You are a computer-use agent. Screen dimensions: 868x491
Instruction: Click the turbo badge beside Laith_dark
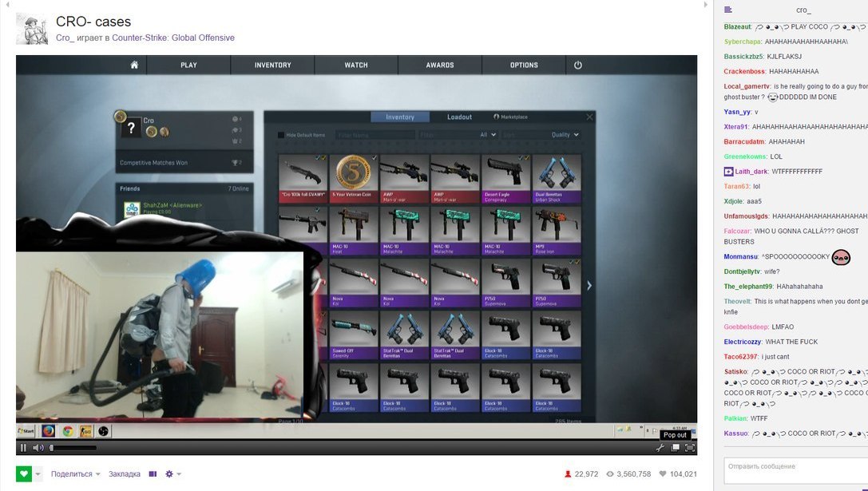tap(728, 172)
